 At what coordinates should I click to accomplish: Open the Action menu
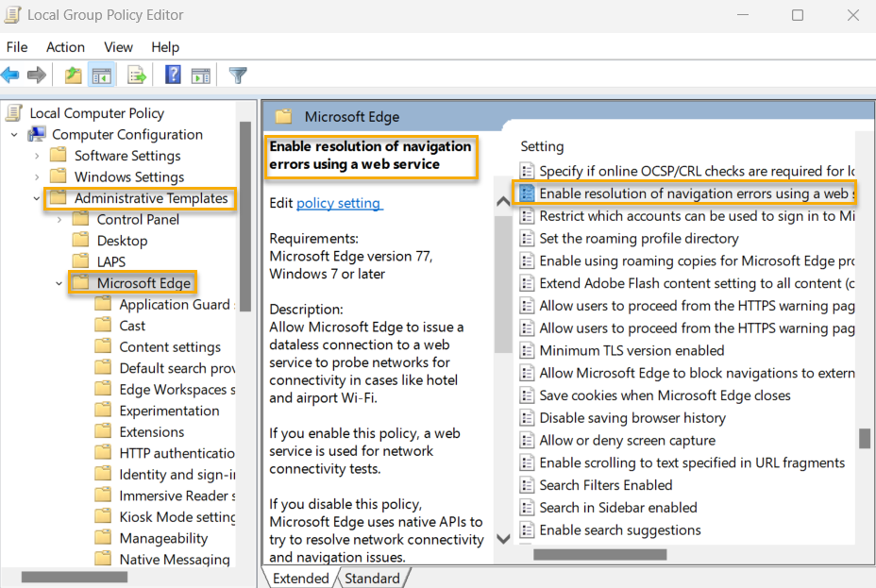click(x=65, y=46)
